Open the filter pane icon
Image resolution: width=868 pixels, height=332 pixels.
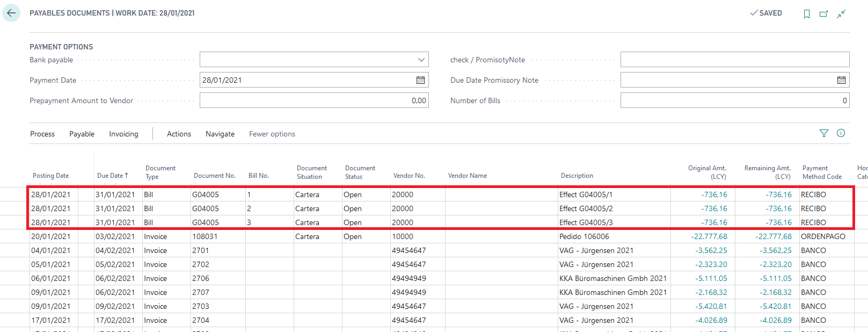[824, 133]
